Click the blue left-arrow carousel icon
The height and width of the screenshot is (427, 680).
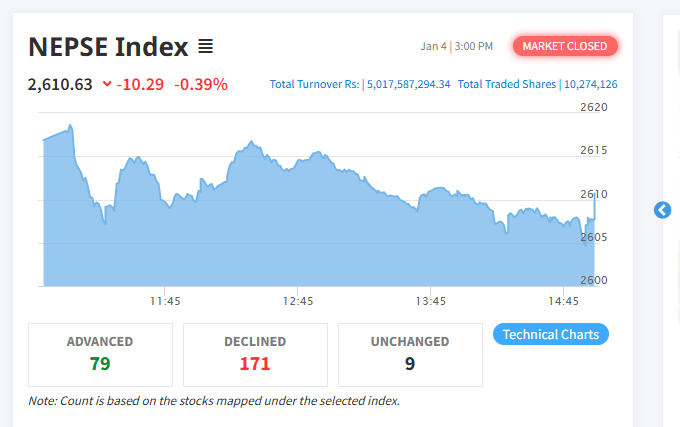(662, 210)
